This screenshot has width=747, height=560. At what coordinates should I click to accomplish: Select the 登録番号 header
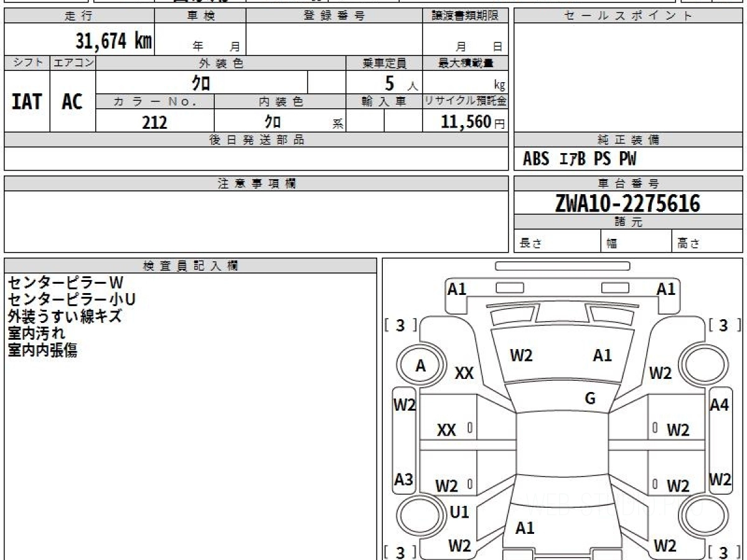pyautogui.click(x=334, y=16)
